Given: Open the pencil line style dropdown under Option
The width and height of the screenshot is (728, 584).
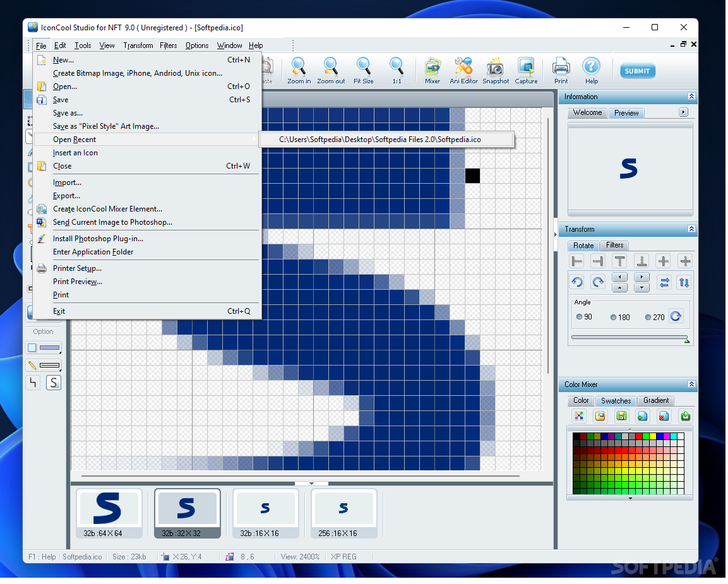Looking at the screenshot, I should point(44,366).
